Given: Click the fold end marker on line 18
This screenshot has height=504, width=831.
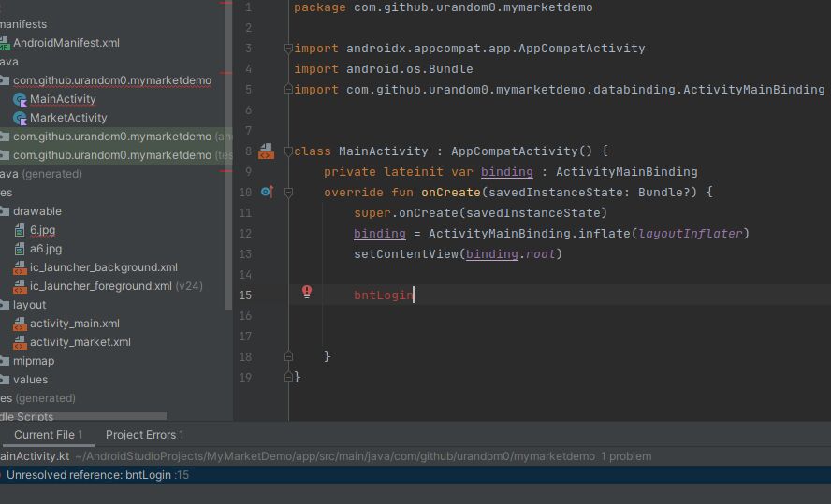Looking at the screenshot, I should [x=288, y=356].
